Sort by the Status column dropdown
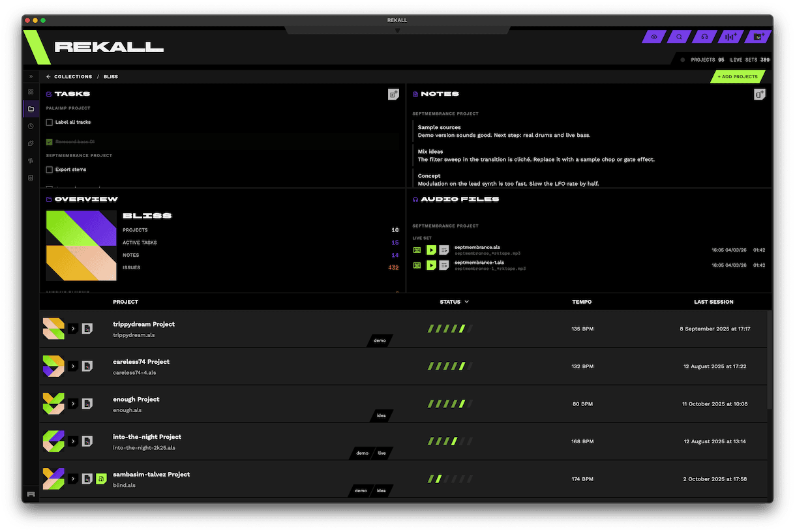The width and height of the screenshot is (795, 532). (454, 302)
